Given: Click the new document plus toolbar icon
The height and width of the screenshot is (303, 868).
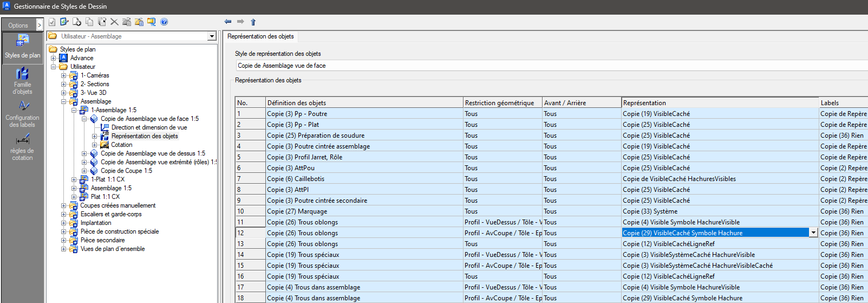Looking at the screenshot, I should coord(77,22).
